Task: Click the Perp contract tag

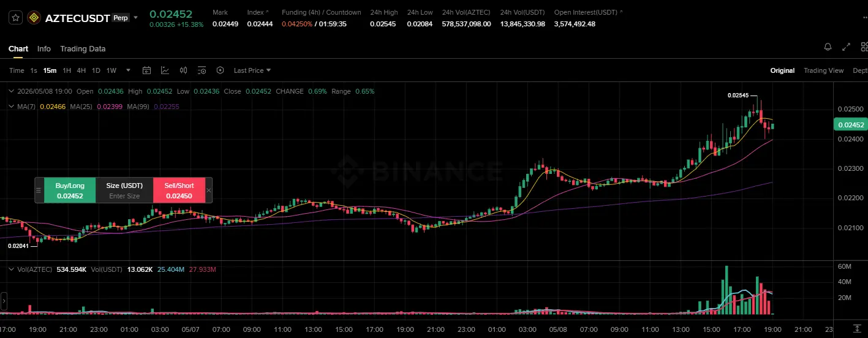Action: tap(121, 18)
